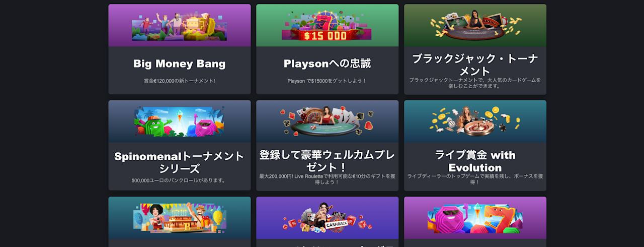Click the 最大200,000円 Live Roulette gift description
This screenshot has height=247, width=644.
327,179
